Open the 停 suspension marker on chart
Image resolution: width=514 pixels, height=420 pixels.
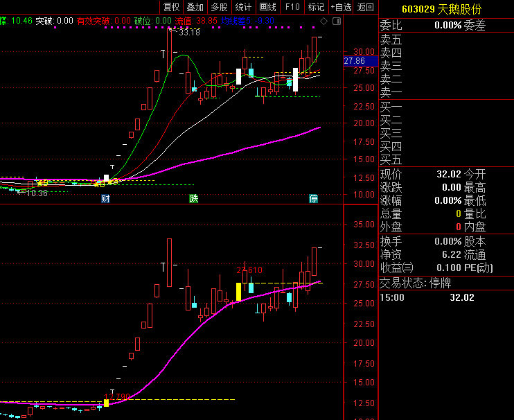(313, 198)
